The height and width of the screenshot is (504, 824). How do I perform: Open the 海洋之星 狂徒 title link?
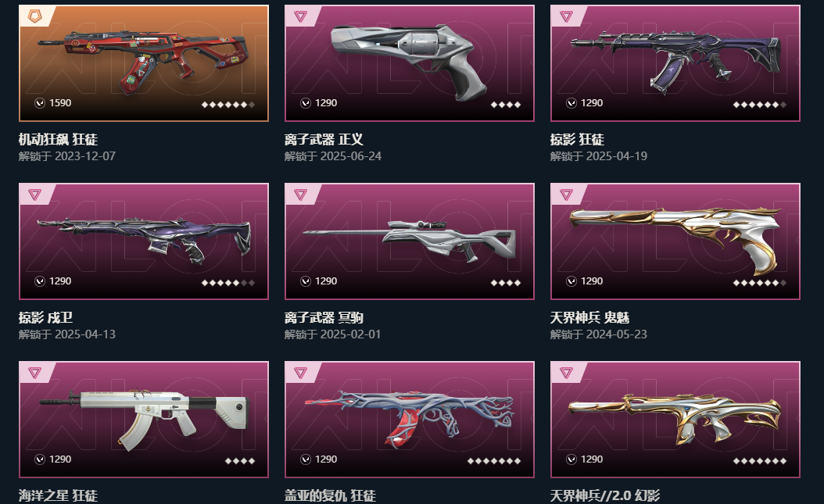coord(58,495)
